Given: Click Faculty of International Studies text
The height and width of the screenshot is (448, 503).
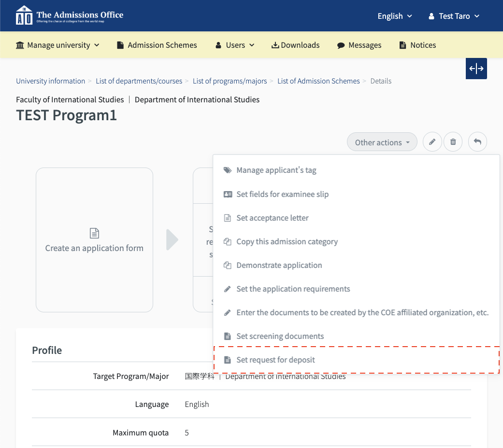Looking at the screenshot, I should pos(70,99).
